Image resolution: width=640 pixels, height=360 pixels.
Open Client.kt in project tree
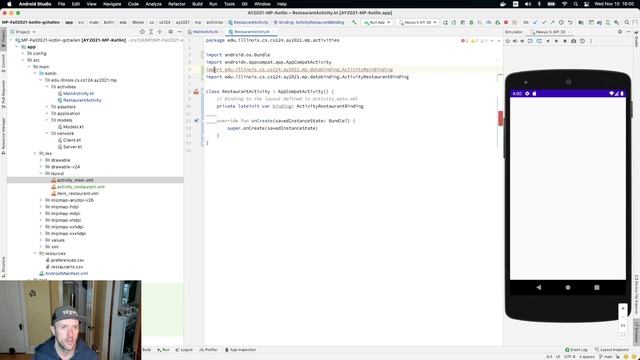click(72, 140)
